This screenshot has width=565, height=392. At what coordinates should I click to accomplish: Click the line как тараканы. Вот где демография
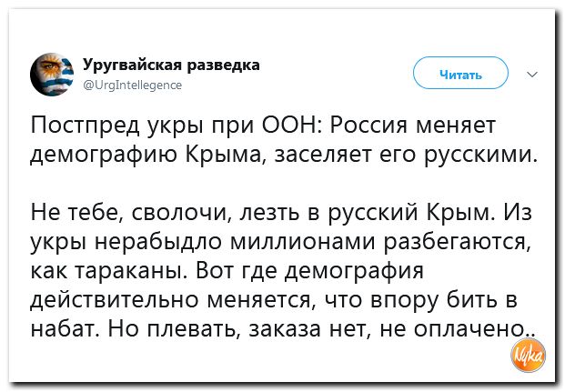[227, 271]
